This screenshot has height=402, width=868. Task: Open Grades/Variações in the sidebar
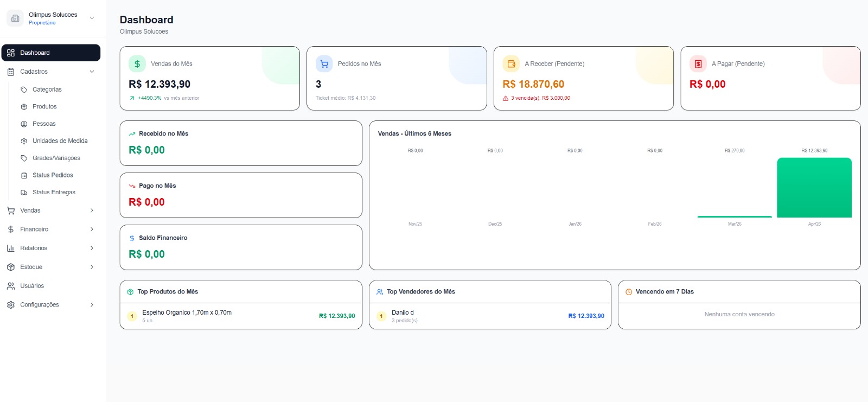click(x=56, y=158)
